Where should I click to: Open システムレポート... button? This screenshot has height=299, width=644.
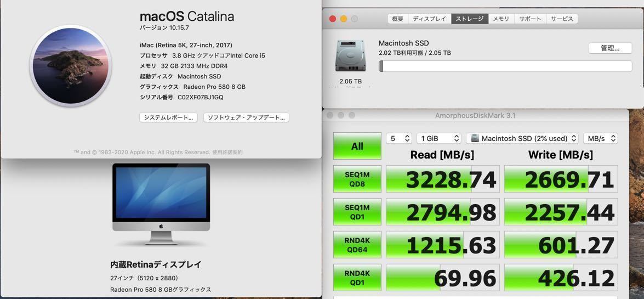pos(168,117)
